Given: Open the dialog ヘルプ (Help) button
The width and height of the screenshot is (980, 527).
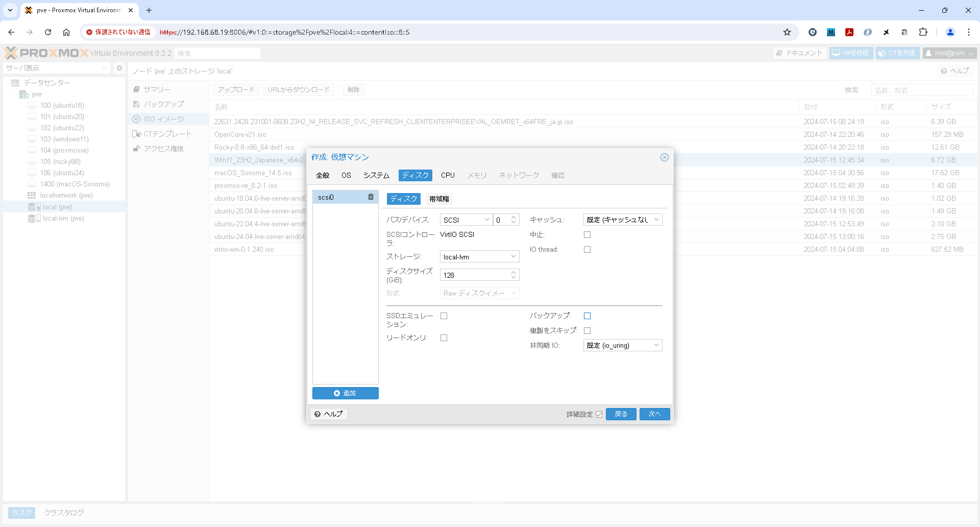Looking at the screenshot, I should (329, 414).
